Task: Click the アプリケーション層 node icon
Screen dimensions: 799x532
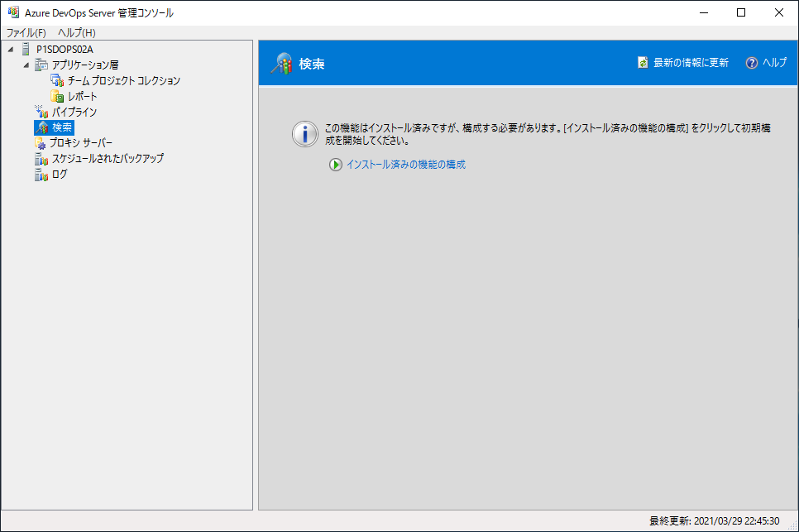Action: coord(41,65)
